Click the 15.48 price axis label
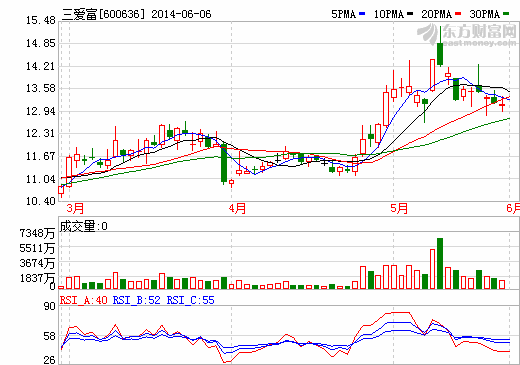The width and height of the screenshot is (520, 365). (41, 21)
